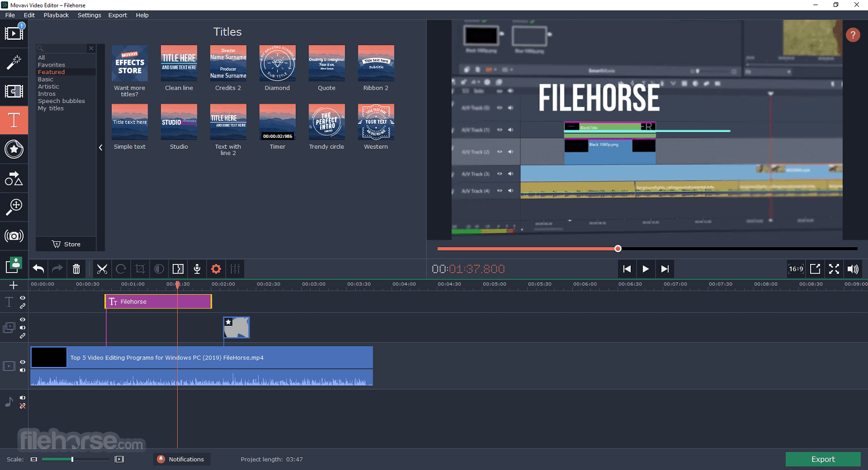Open the Color adjustments icon
This screenshot has height=470, width=868.
(x=159, y=269)
